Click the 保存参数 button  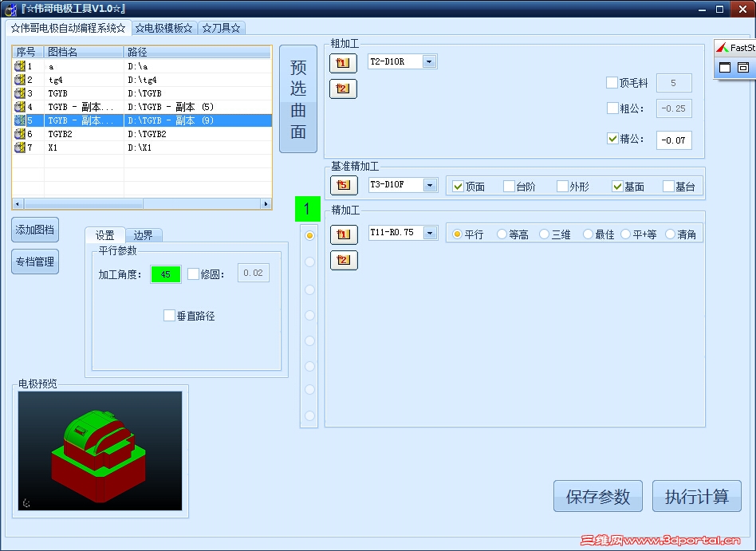click(598, 496)
